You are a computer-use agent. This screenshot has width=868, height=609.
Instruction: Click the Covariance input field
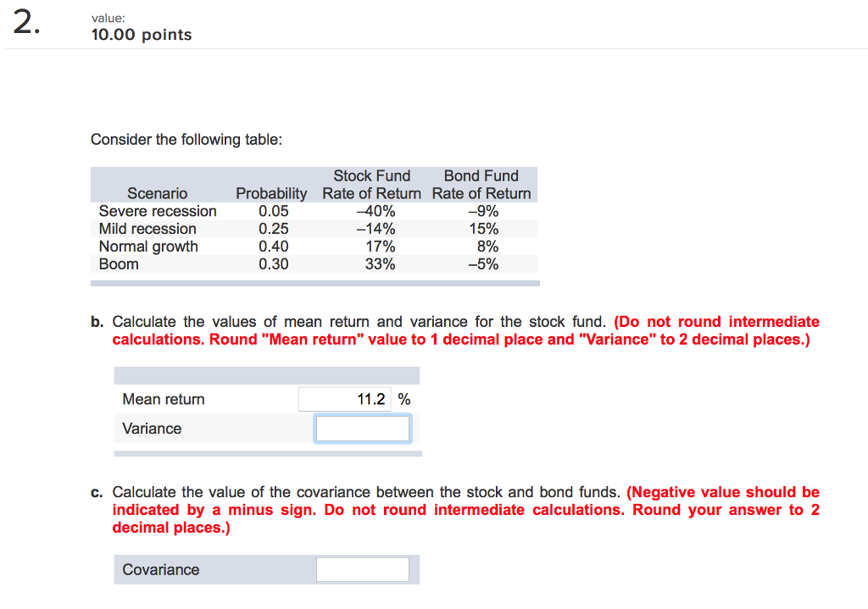tap(362, 568)
